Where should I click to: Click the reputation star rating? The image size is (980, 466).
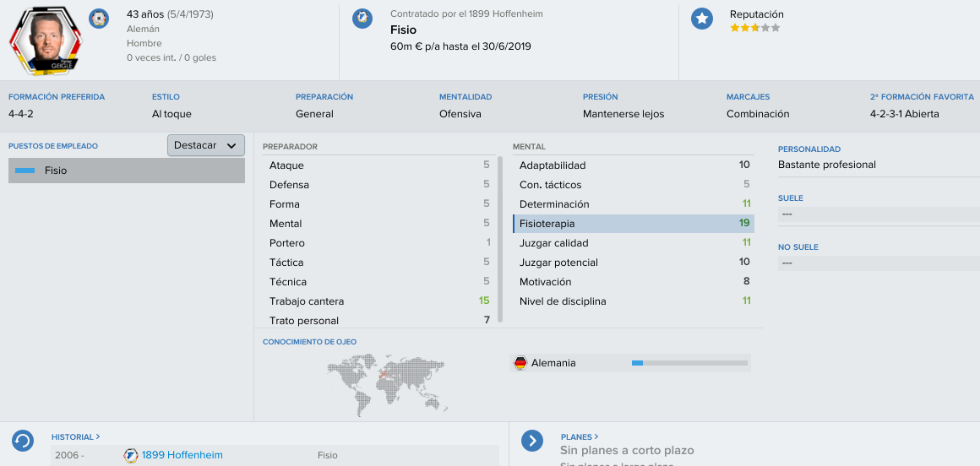(x=754, y=28)
